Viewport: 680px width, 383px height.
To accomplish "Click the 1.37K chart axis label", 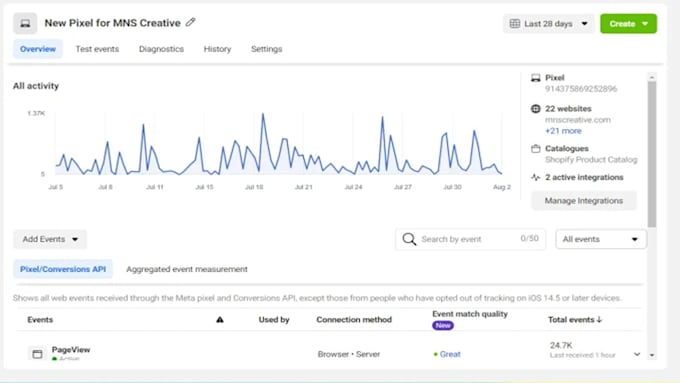I will 36,113.
